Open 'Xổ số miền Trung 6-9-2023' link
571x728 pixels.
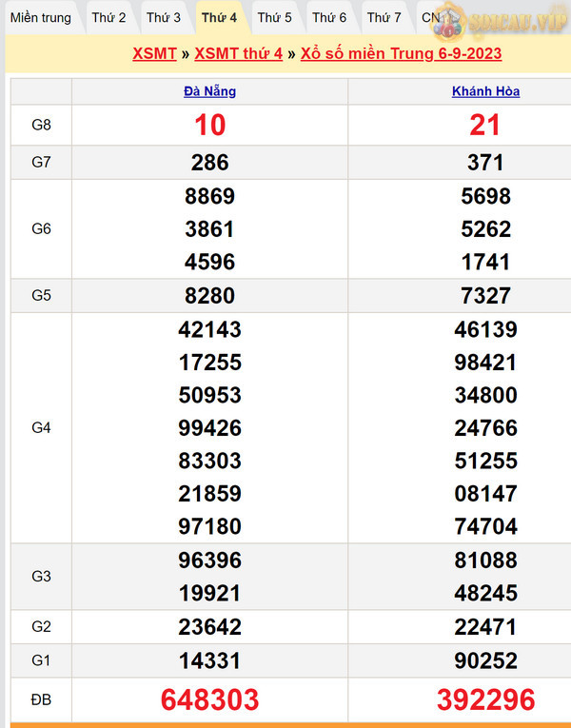point(401,54)
